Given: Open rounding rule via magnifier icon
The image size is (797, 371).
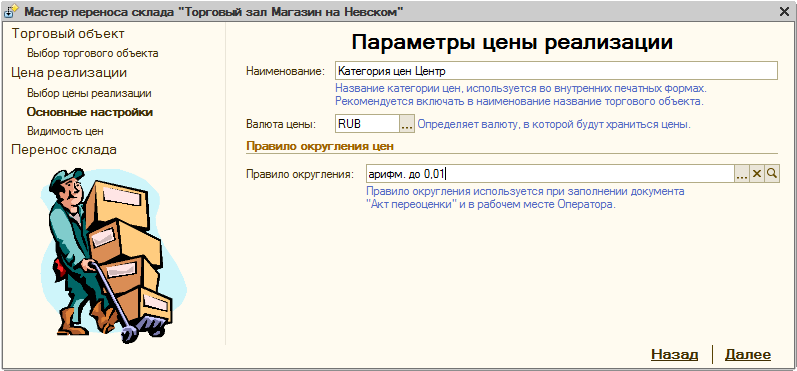Looking at the screenshot, I should [x=772, y=174].
